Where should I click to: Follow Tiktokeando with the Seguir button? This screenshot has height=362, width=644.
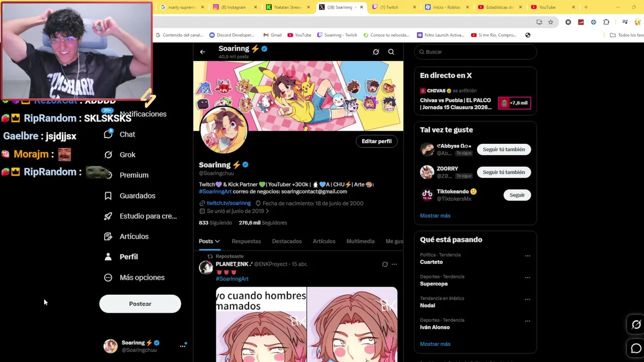click(517, 195)
